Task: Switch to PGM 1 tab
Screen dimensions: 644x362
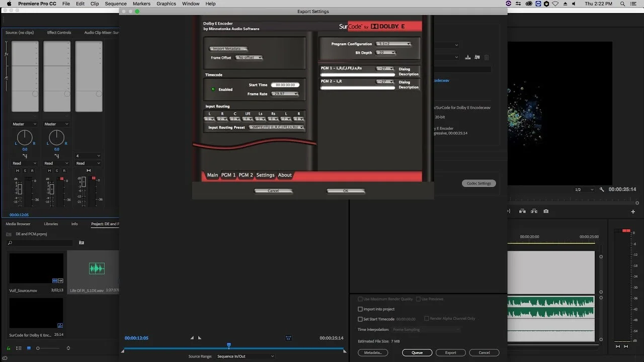Action: 228,175
